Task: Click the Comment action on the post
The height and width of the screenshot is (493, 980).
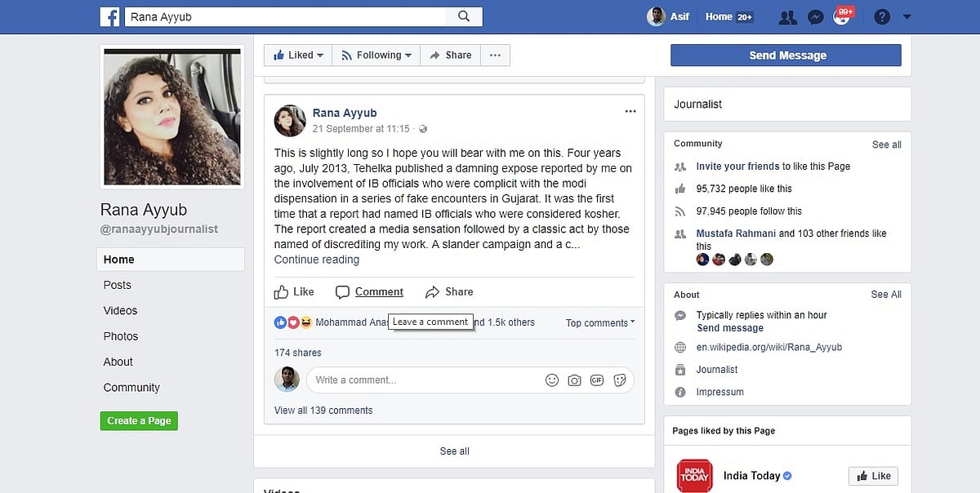Action: [x=369, y=291]
